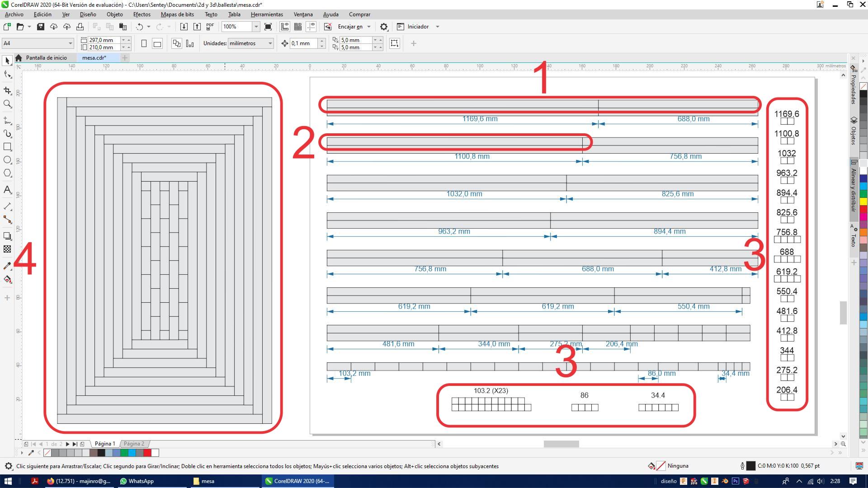Select the Zoom tool
Screen dimensions: 868x488
point(7,104)
